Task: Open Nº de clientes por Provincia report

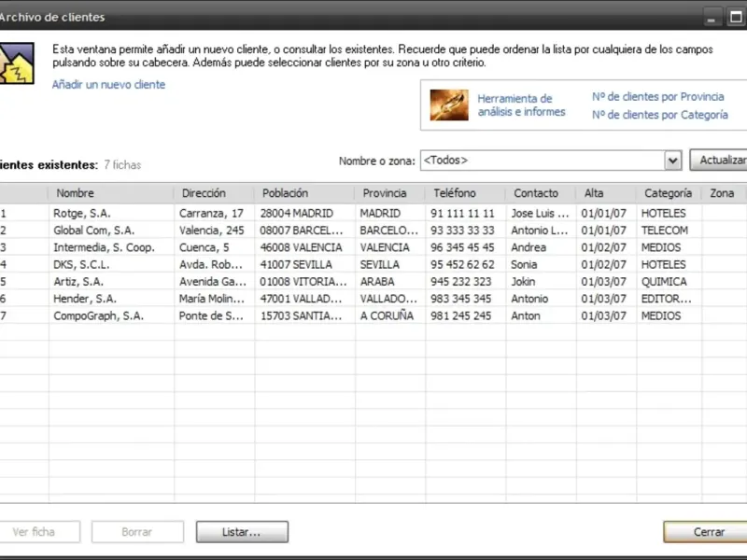Action: pos(658,97)
